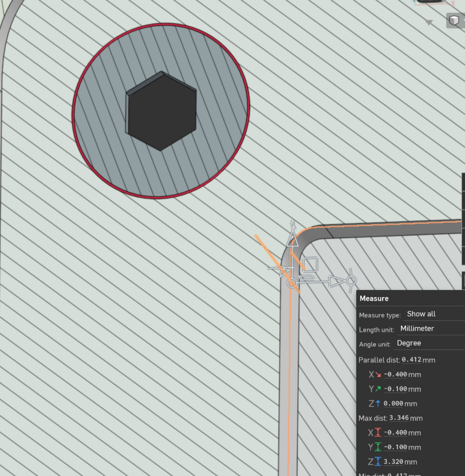Image resolution: width=465 pixels, height=476 pixels.
Task: Click the Parallel dist value 0.412
Action: 411,360
